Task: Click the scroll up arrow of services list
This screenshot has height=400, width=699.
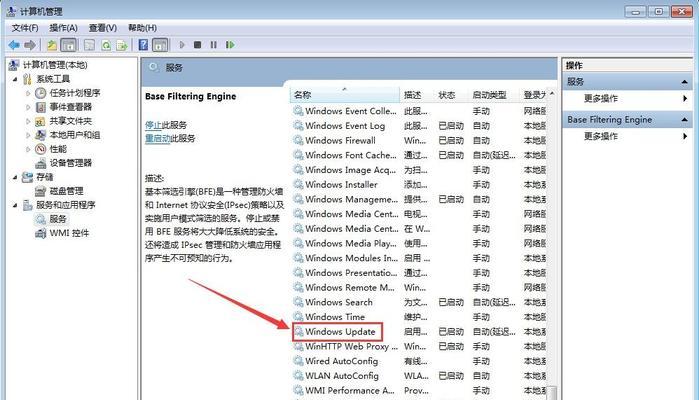Action: (x=552, y=94)
